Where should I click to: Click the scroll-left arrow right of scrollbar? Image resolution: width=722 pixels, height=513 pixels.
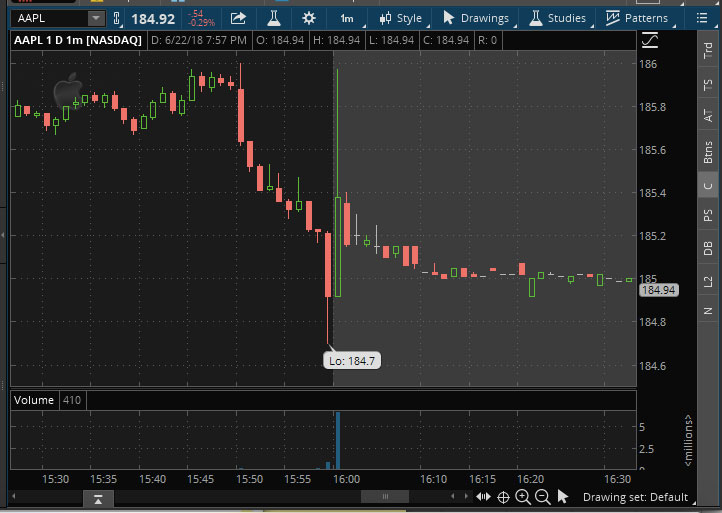click(453, 496)
